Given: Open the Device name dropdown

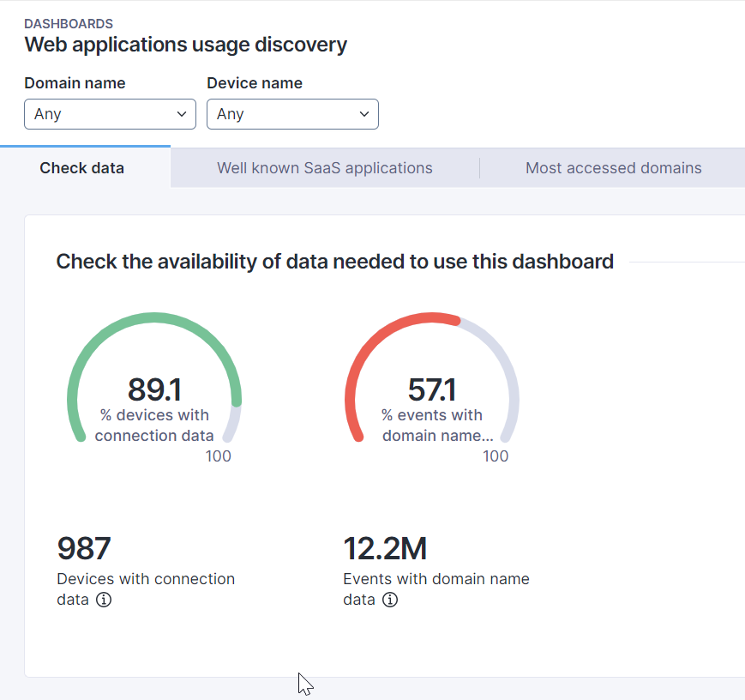Looking at the screenshot, I should tap(292, 114).
